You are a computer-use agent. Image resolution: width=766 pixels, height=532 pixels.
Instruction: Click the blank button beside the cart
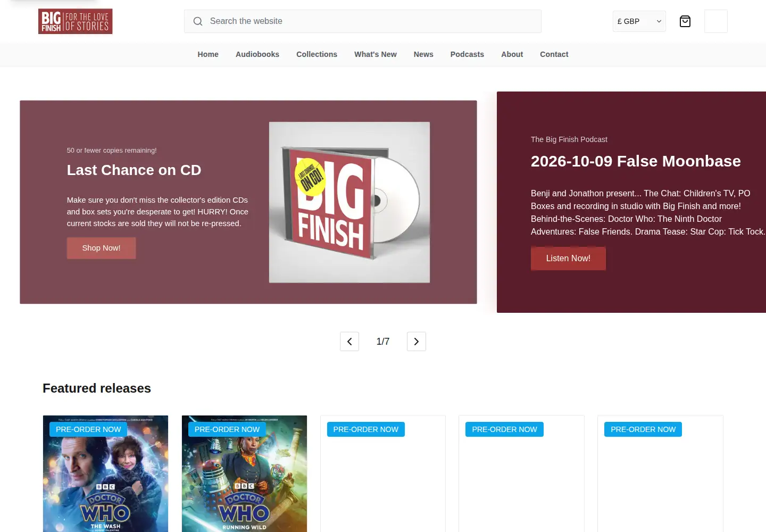coord(716,21)
